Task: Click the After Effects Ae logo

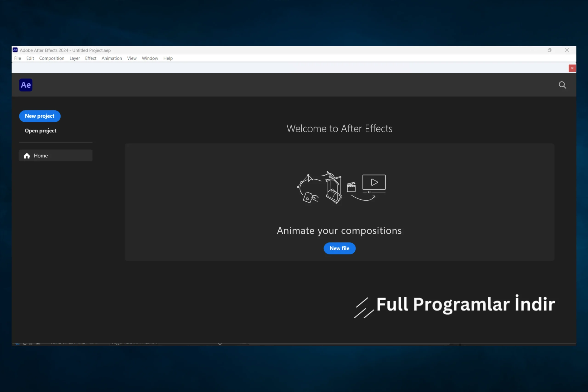Action: pos(26,85)
